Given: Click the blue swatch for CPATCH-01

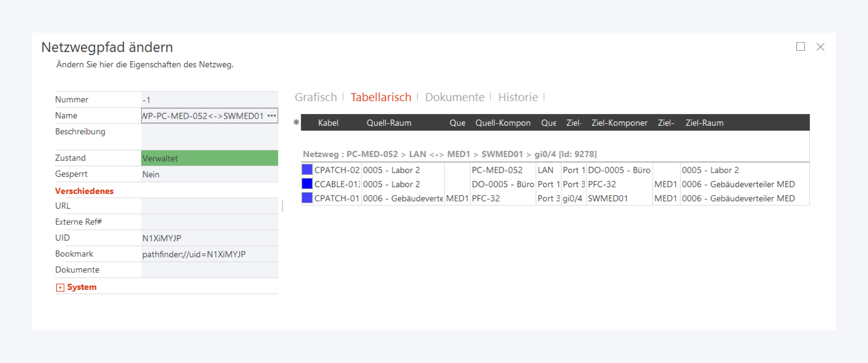Looking at the screenshot, I should pos(307,198).
